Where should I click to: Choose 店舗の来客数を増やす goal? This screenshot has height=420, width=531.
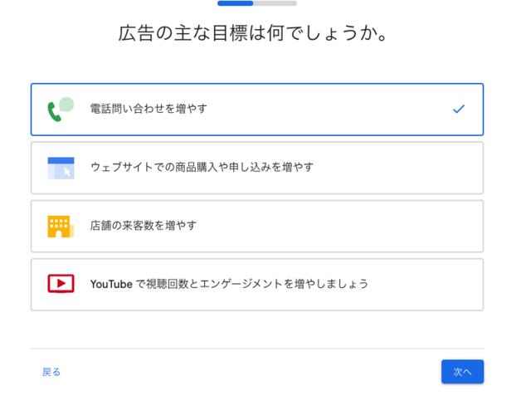coord(257,227)
